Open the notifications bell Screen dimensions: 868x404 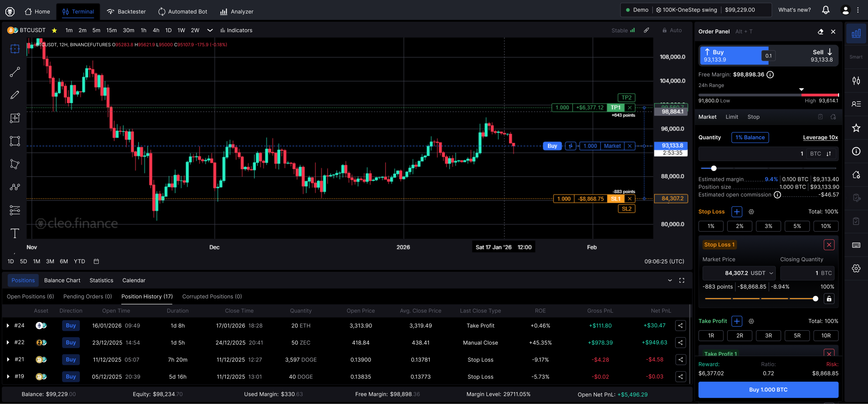[x=826, y=10]
